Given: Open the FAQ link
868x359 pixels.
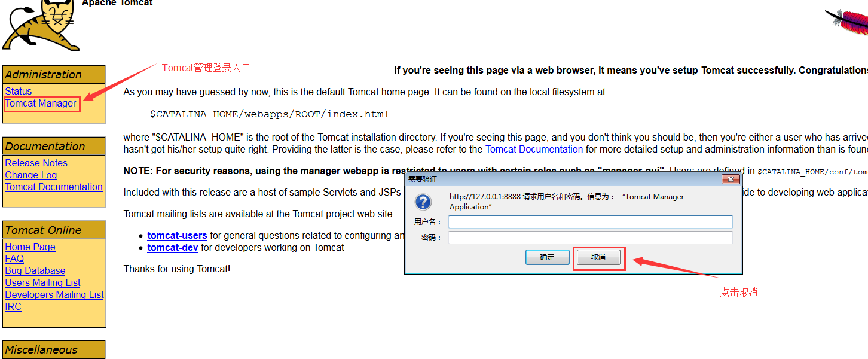Looking at the screenshot, I should click(x=14, y=259).
